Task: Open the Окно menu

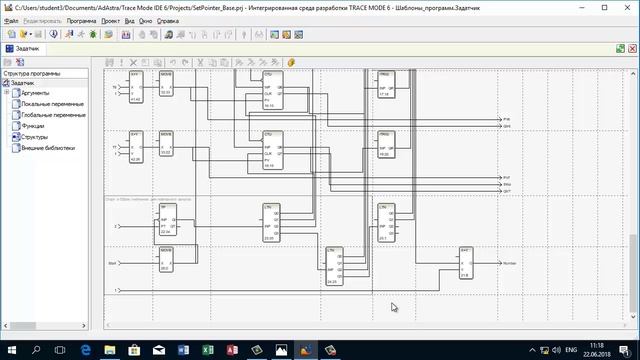Action: tap(145, 21)
